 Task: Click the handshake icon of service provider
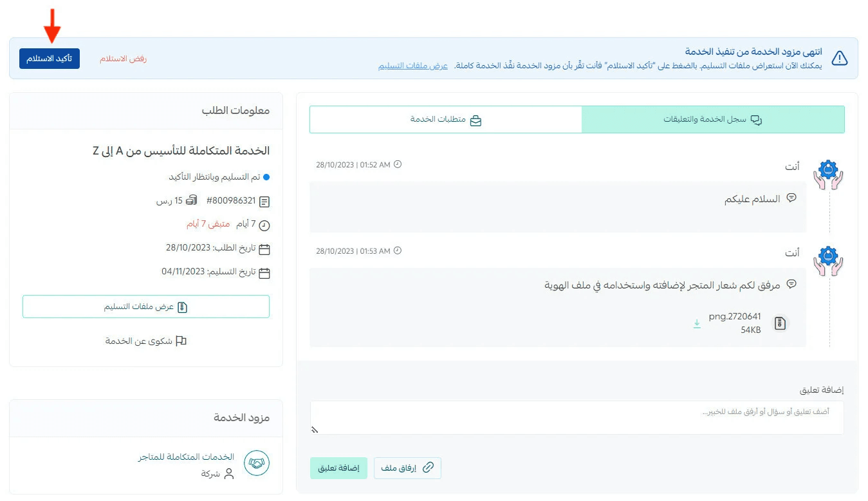pyautogui.click(x=256, y=463)
